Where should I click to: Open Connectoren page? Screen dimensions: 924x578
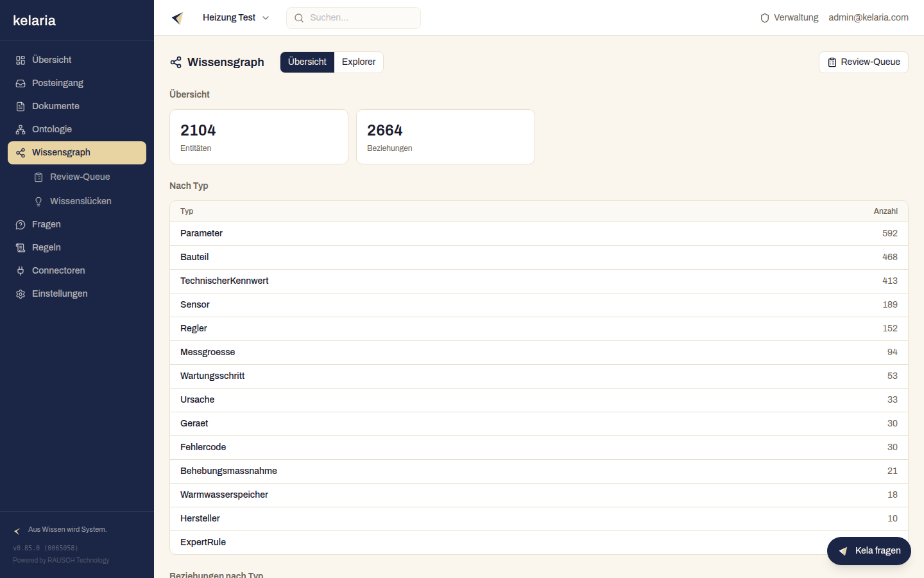[x=77, y=270]
